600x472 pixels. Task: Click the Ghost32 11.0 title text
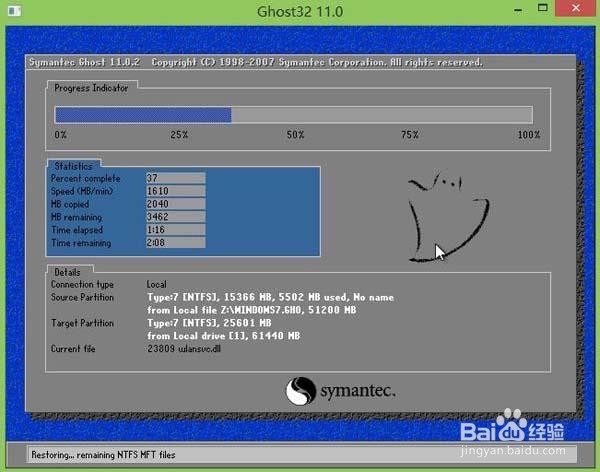click(300, 11)
